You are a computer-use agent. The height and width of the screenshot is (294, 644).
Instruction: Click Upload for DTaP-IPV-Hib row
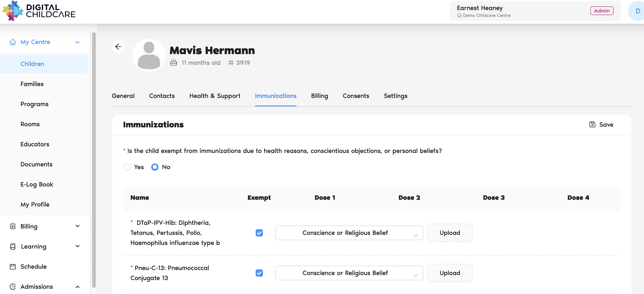[x=449, y=233]
